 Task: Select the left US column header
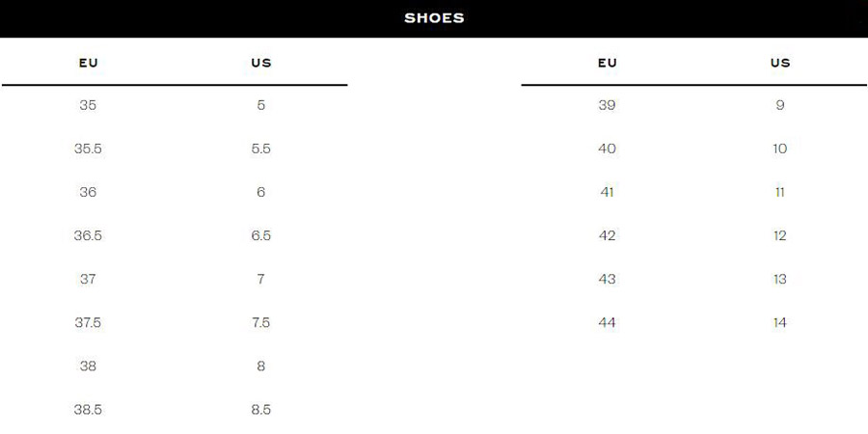[261, 63]
